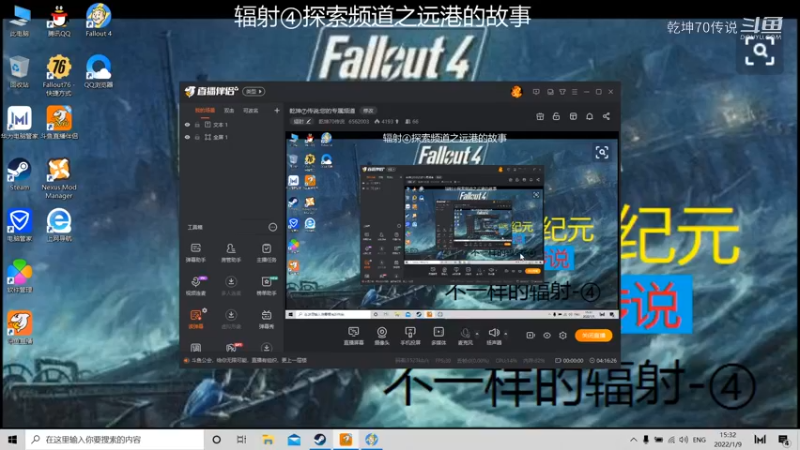Viewport: 800px width, 450px height.
Task: Open Nexus Mod Manager desktop shortcut
Action: [59, 179]
